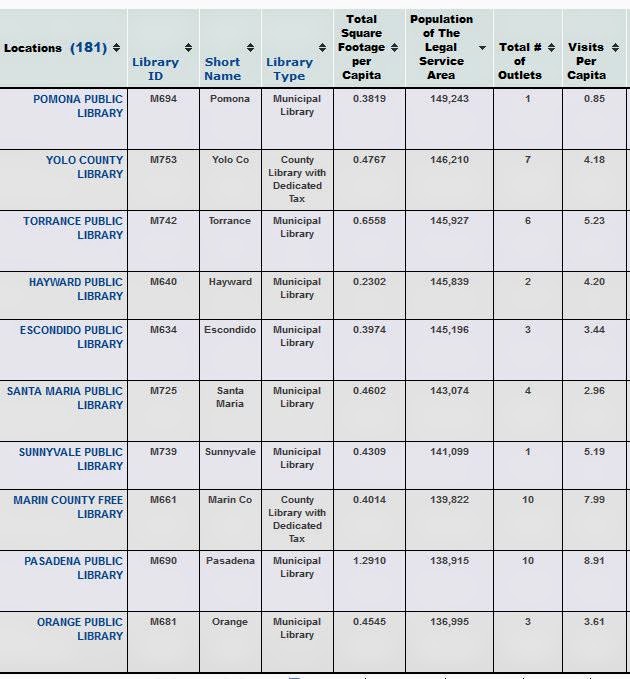
Task: Open Pasadena Public Library link
Action: [74, 568]
